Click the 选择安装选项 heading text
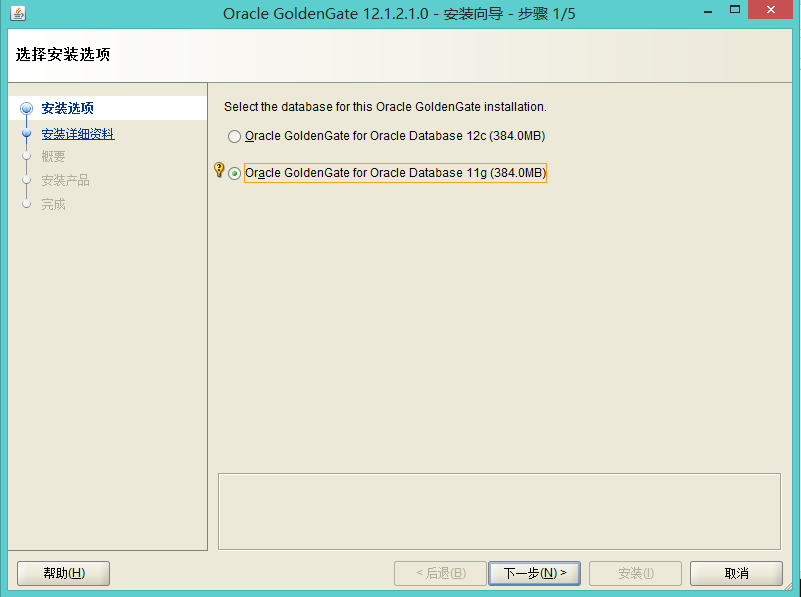Screen dimensions: 801x597 (x=63, y=54)
